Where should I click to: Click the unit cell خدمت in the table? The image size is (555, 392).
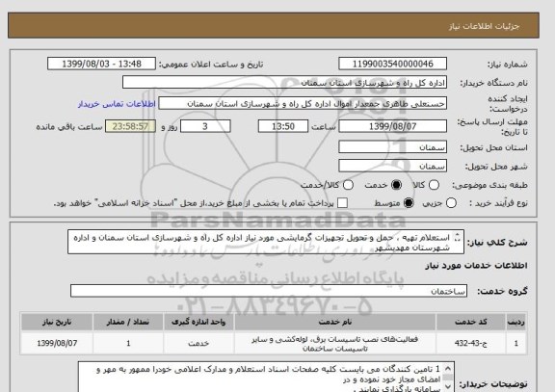(x=198, y=343)
